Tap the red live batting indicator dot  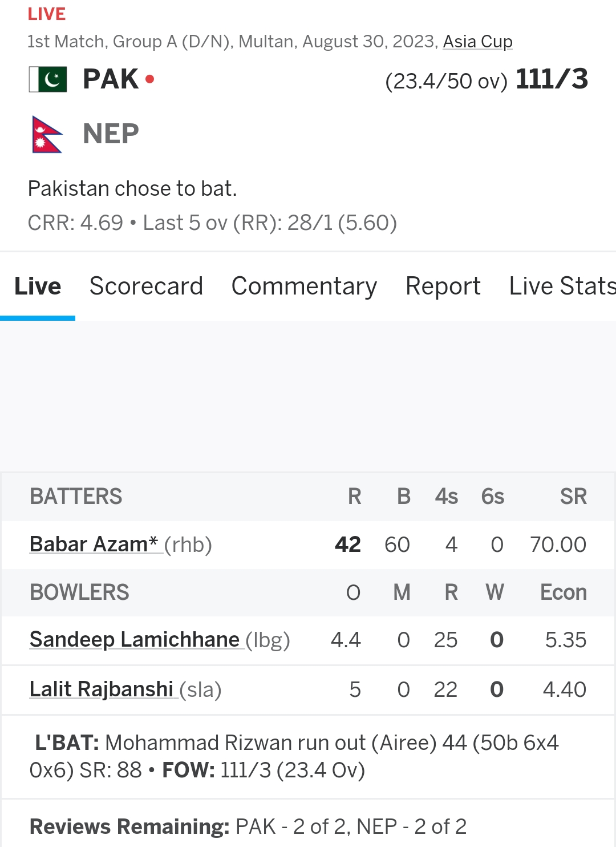(150, 79)
